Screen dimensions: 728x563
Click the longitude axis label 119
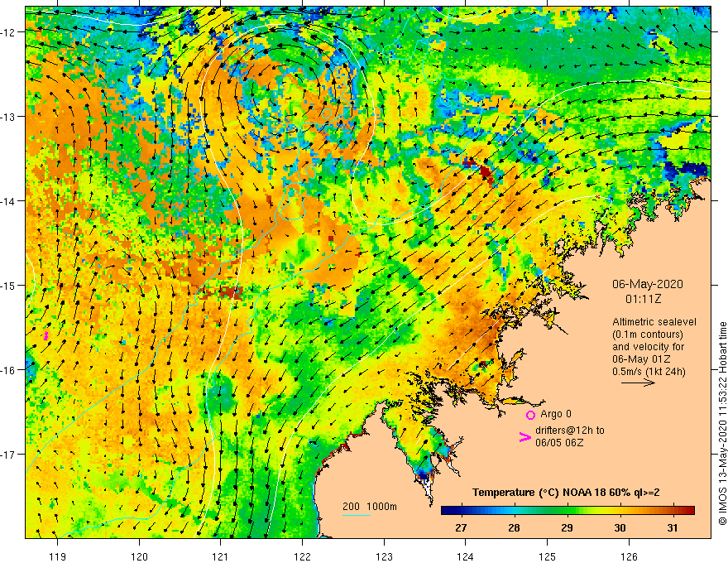pyautogui.click(x=58, y=556)
